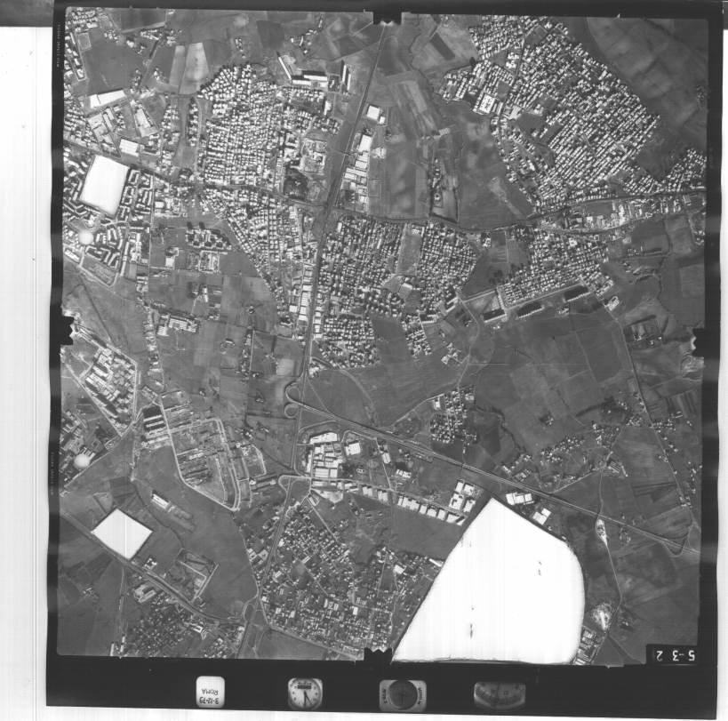This screenshot has height=721, width=728.
Task: Click the white masked rectangle in lower left
Action: coord(122,533)
